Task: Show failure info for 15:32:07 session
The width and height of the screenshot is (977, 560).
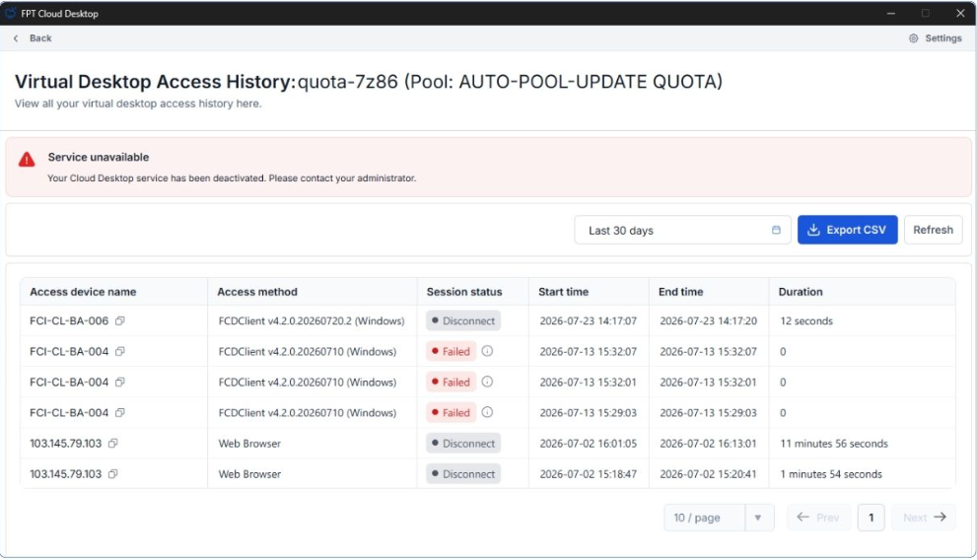Action: (487, 351)
